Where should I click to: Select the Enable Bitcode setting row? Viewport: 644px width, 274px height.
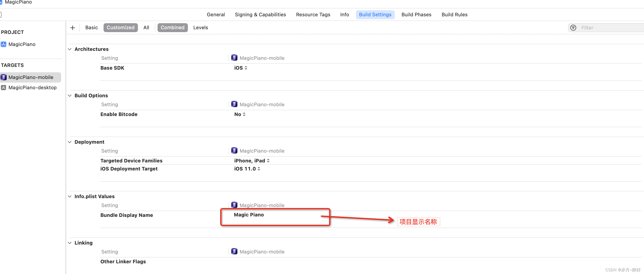tap(370, 114)
